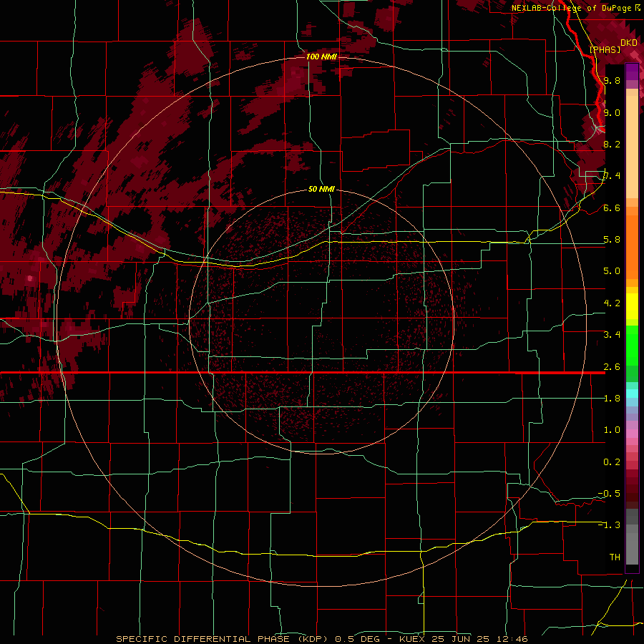This screenshot has width=644, height=644.
Task: Click the 100 NMI range ring label
Action: tap(321, 57)
